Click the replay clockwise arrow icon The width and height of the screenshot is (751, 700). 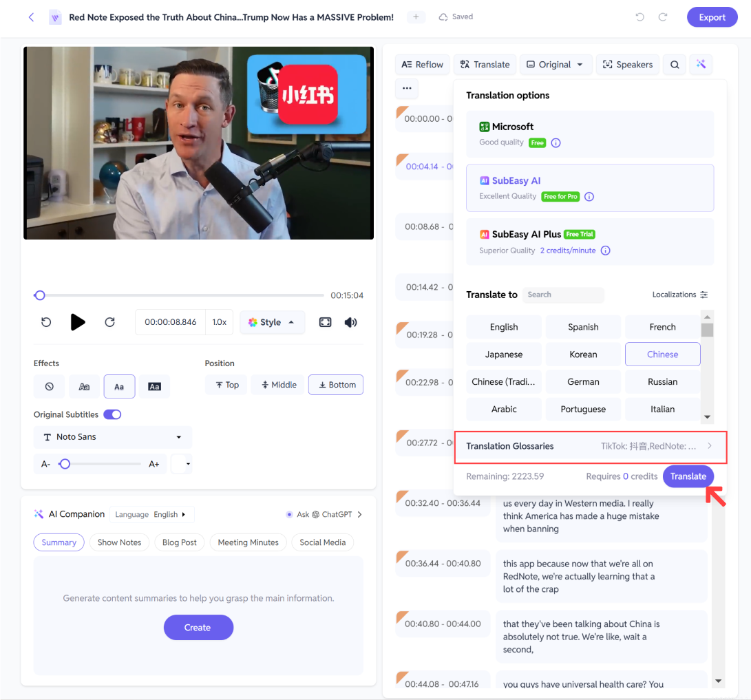pyautogui.click(x=109, y=322)
